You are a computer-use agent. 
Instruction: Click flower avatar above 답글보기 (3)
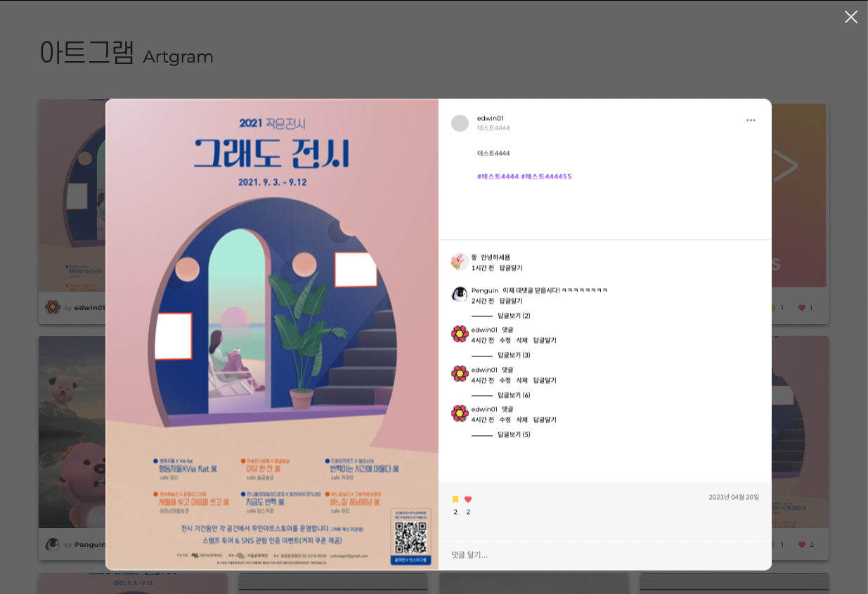coord(460,334)
